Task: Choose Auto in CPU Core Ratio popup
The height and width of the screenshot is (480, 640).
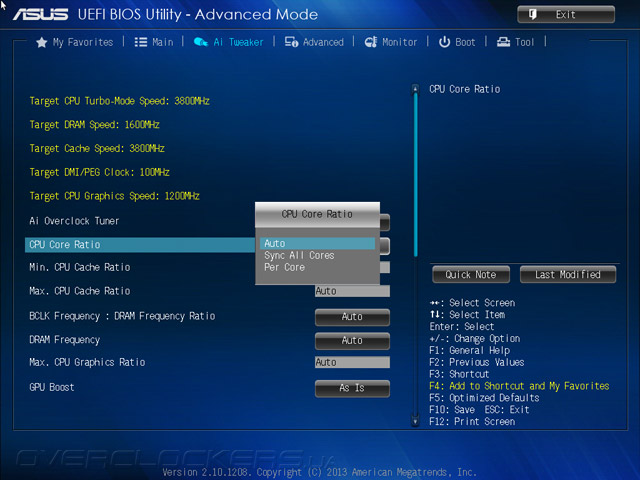Action: [x=317, y=243]
